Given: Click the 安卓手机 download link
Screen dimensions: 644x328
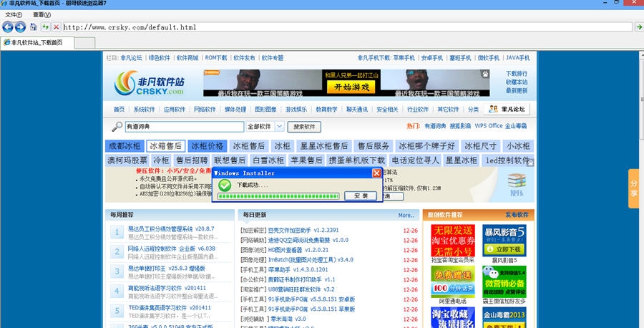Looking at the screenshot, I should tap(432, 58).
